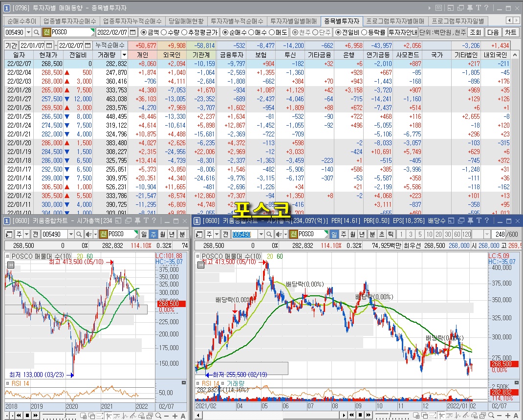
Task: Click chart settings icon at left chart toolbar start
Action: (9, 234)
